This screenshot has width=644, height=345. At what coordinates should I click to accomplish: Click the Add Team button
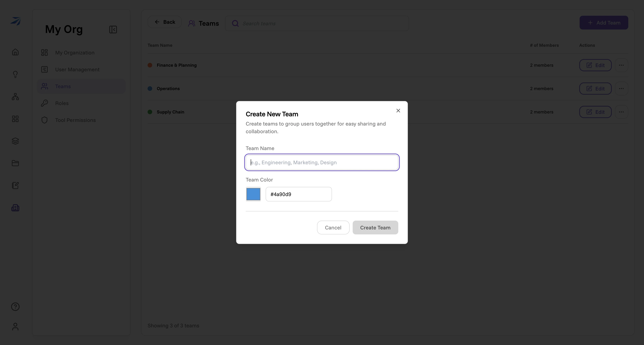pyautogui.click(x=604, y=23)
